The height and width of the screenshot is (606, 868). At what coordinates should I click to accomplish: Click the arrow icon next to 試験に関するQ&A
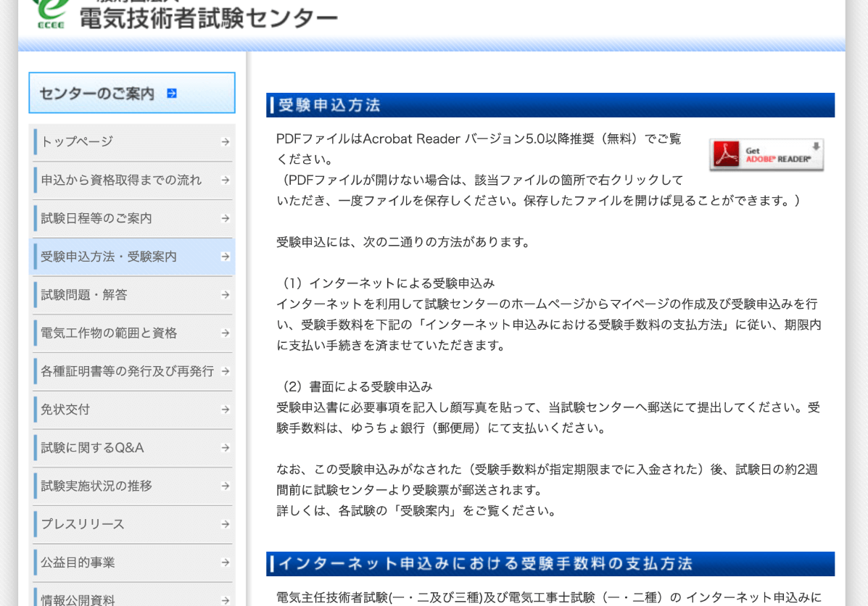[x=226, y=447]
